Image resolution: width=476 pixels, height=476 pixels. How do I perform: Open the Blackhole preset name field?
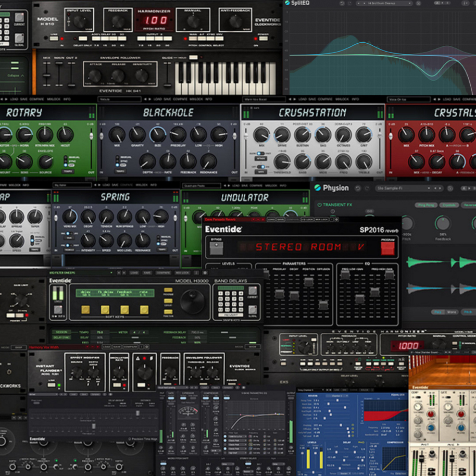[120, 99]
